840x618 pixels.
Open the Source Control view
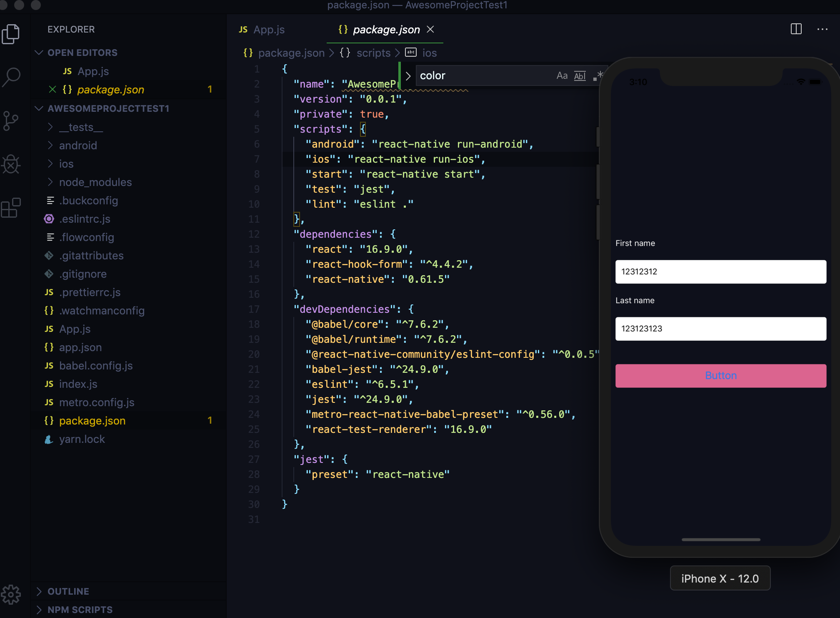tap(11, 121)
